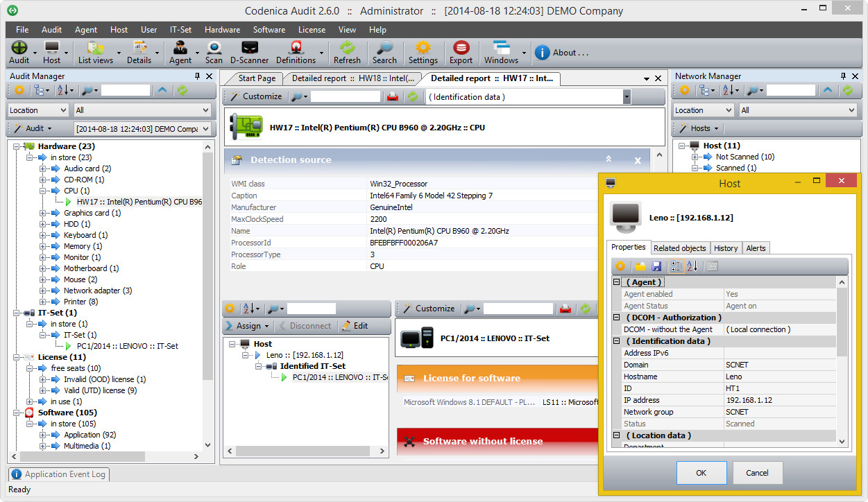This screenshot has height=502, width=868.
Task: Click Cancel in the Host dialog
Action: 757,473
